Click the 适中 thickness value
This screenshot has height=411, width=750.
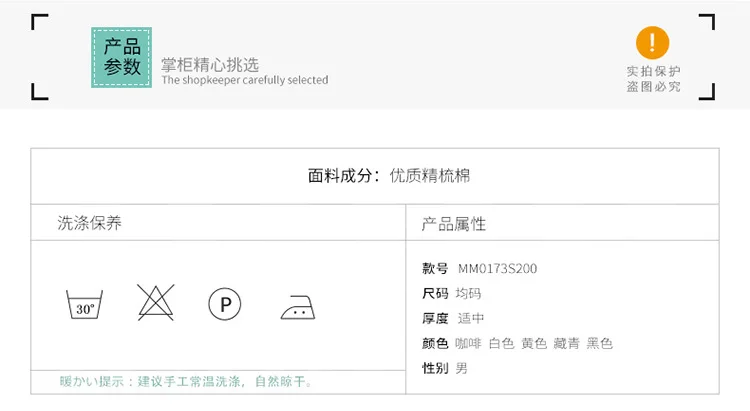(471, 318)
